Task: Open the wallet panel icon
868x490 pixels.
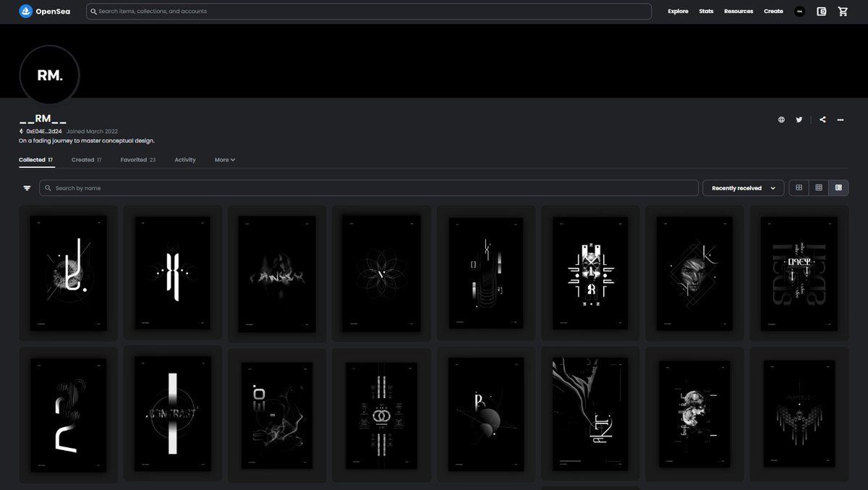Action: coord(821,11)
